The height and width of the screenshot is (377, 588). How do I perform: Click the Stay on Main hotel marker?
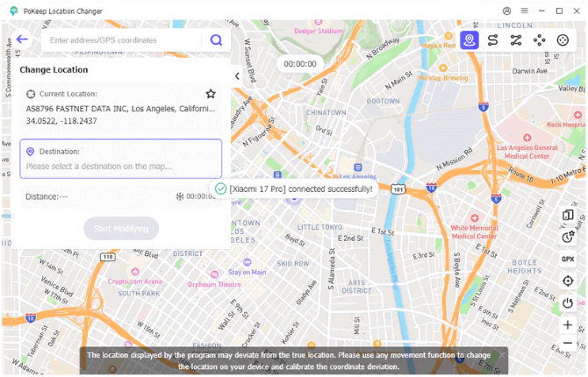click(247, 262)
